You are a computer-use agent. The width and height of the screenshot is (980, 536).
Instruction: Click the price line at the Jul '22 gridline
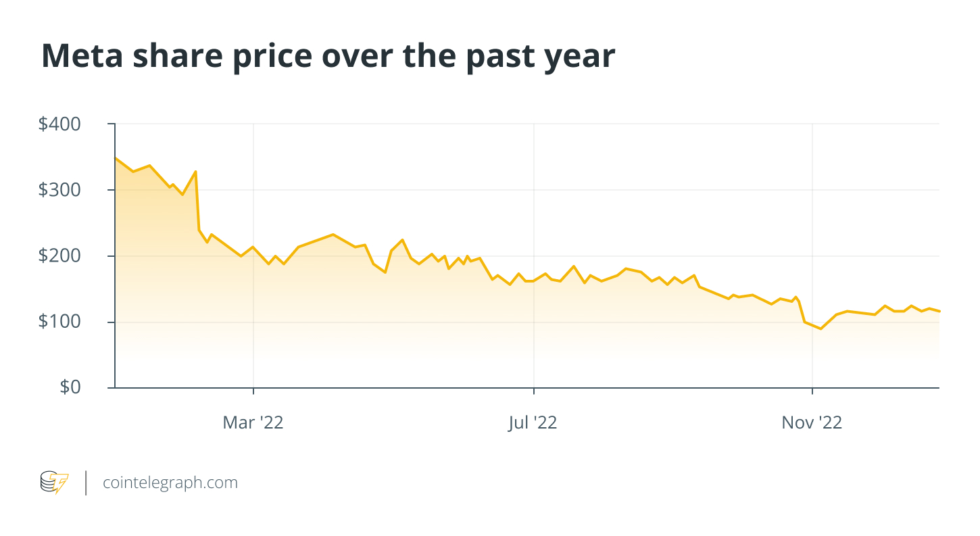534,281
